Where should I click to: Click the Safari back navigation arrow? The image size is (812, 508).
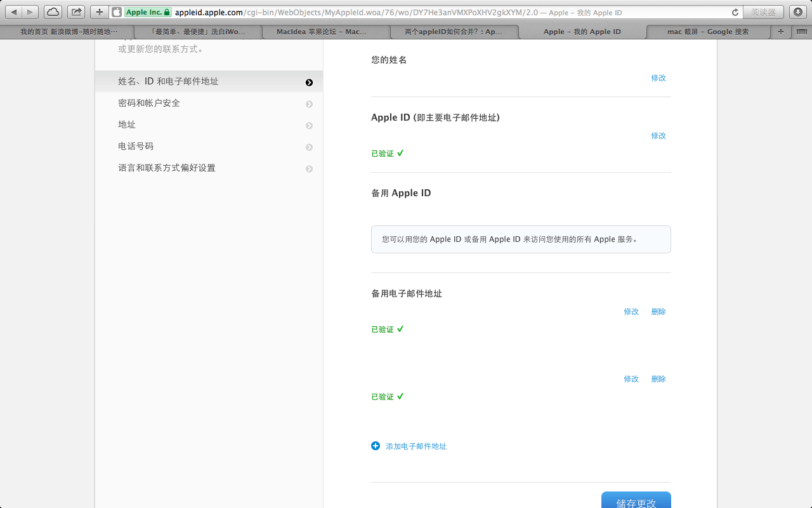click(14, 12)
